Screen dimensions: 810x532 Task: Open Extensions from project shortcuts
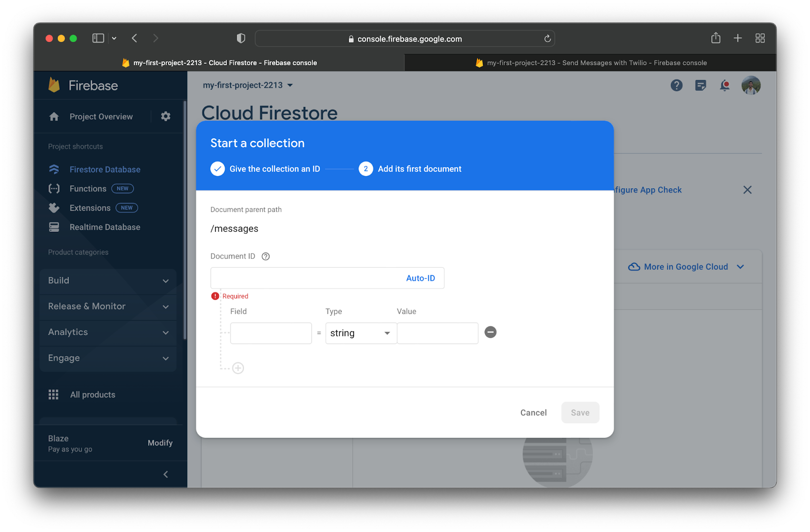click(90, 208)
